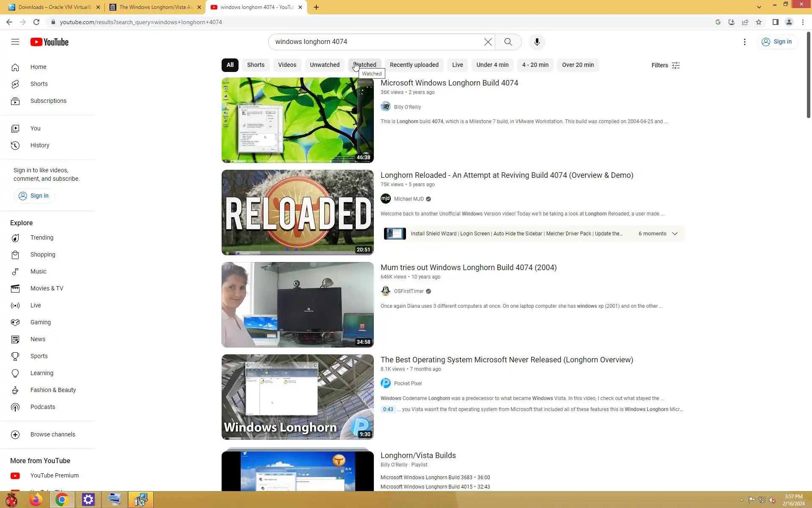Go to Shorts in the sidebar

coord(39,84)
